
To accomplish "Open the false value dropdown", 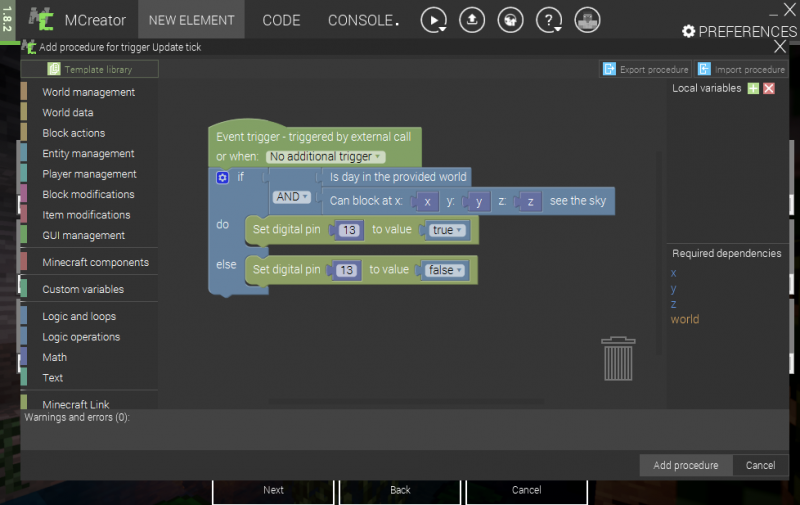I will 445,270.
